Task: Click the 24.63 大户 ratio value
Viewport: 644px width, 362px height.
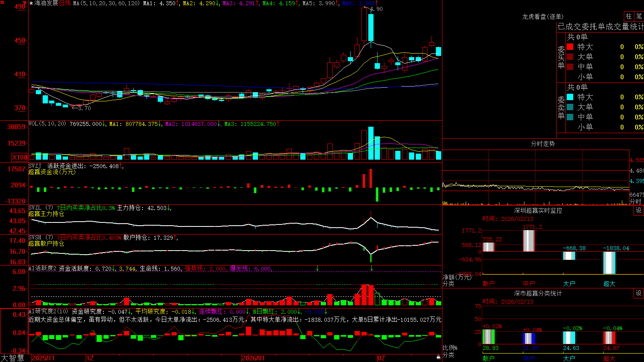Action: click(571, 348)
